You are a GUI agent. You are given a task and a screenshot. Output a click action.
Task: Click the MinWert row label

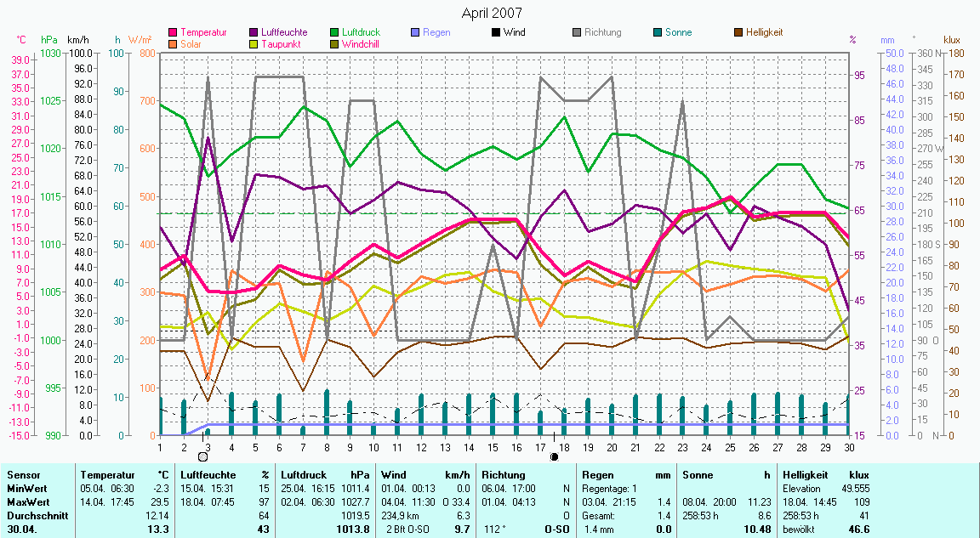click(26, 489)
